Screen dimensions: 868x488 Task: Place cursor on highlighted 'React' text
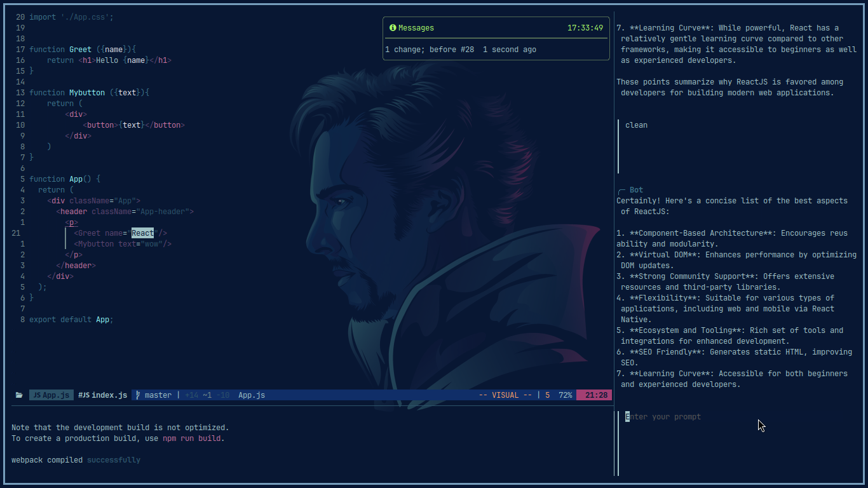coord(143,233)
